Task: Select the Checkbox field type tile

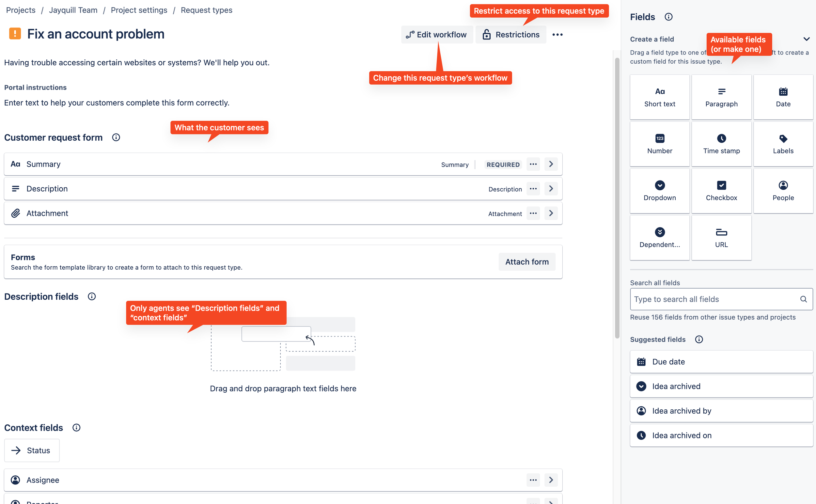Action: pyautogui.click(x=721, y=191)
